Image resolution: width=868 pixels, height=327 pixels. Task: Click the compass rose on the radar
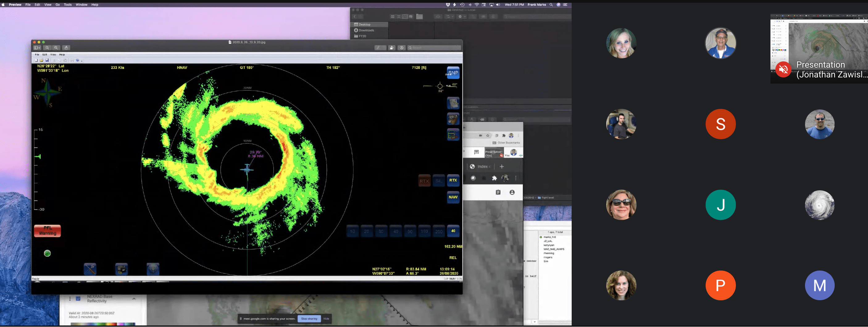click(48, 93)
